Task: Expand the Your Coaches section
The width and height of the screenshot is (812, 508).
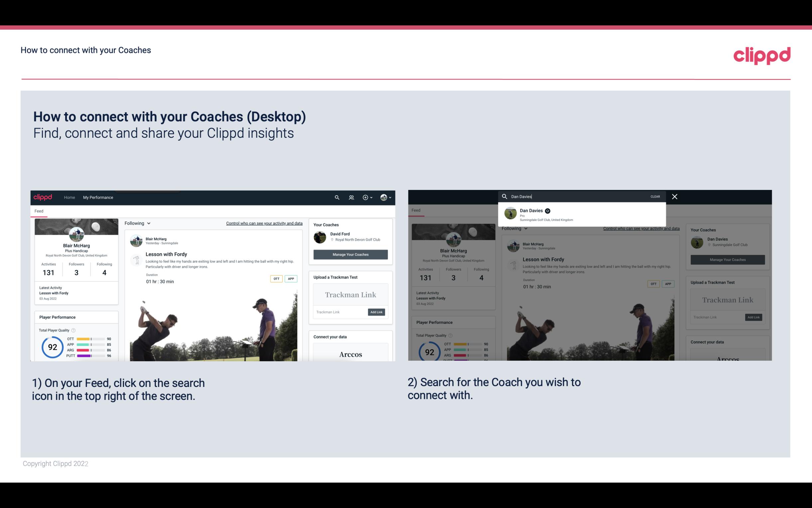Action: coord(326,224)
